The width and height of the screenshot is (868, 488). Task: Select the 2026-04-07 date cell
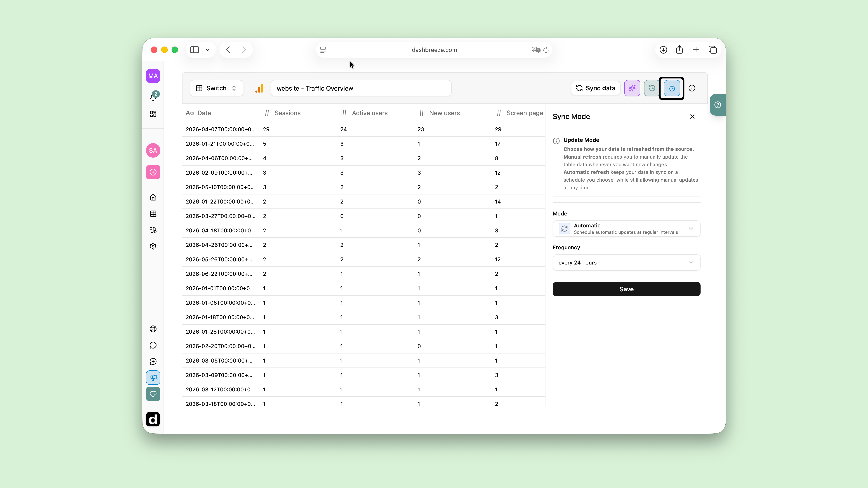tap(221, 129)
